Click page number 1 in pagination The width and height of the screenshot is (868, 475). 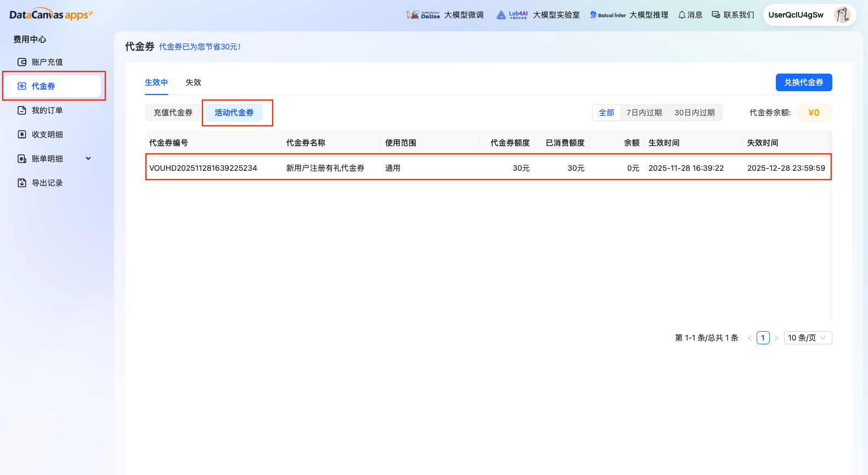(763, 338)
